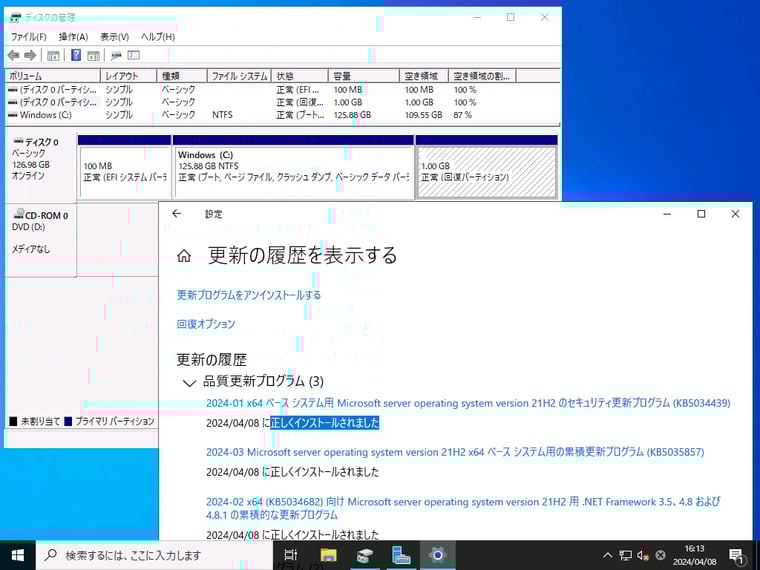The width and height of the screenshot is (760, 570).
Task: Open the ヘルプ(H) menu
Action: click(x=158, y=37)
